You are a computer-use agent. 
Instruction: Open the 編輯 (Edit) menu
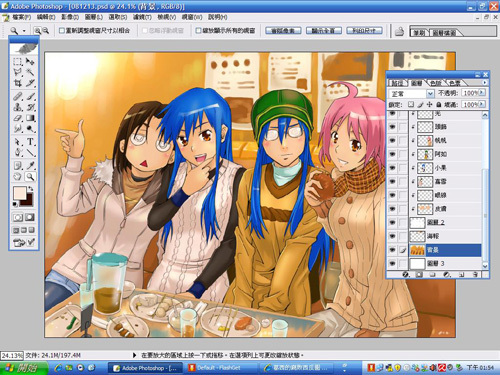(46, 17)
